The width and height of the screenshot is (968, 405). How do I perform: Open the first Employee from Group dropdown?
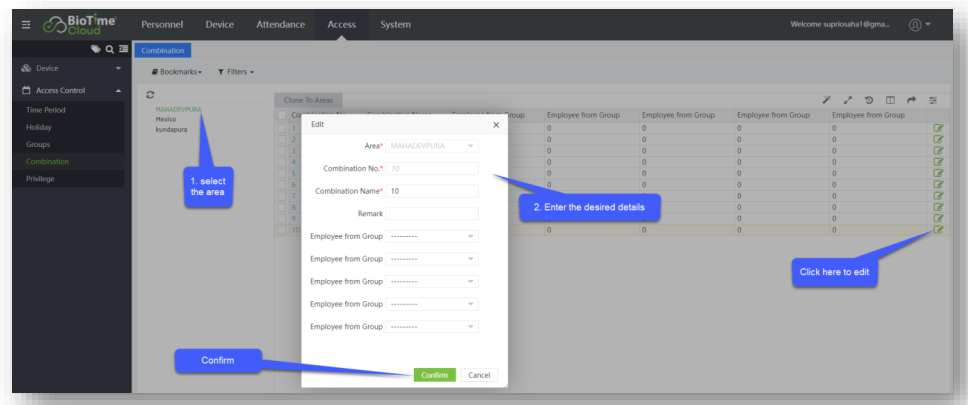tap(432, 236)
